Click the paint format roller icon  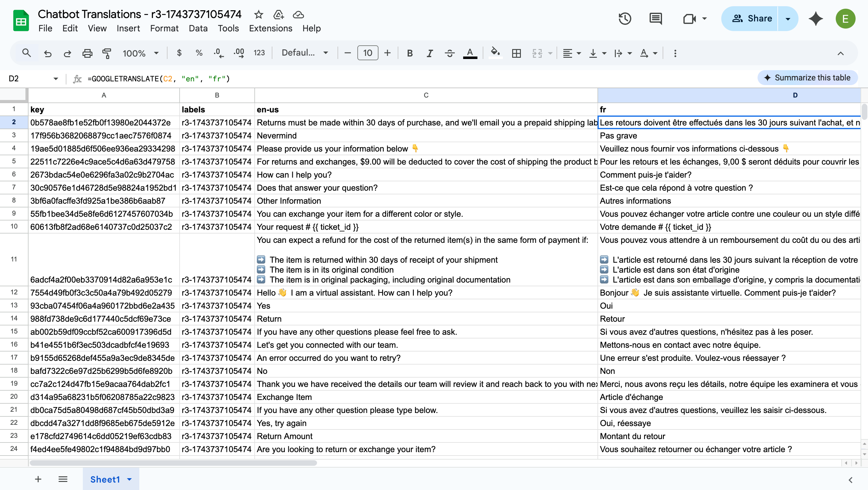[107, 53]
